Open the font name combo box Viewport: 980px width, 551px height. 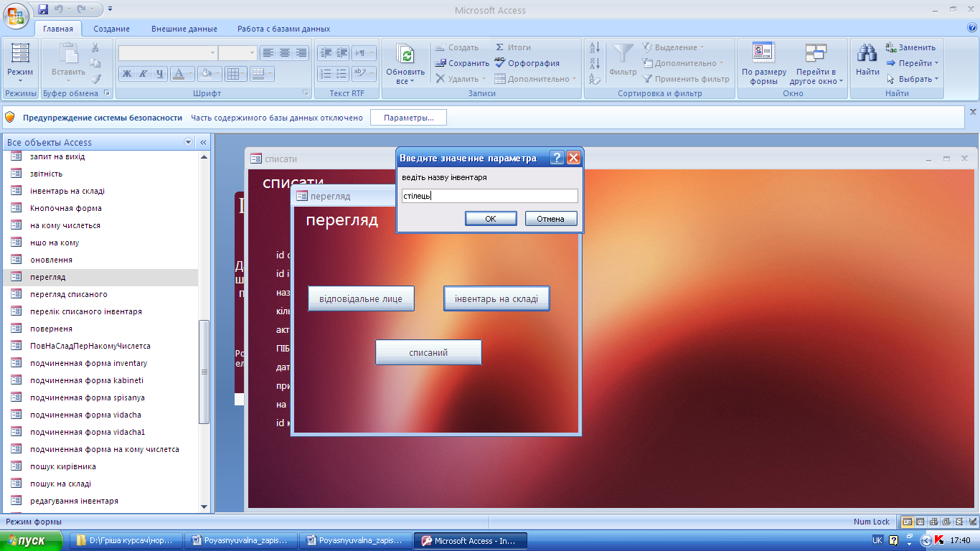[x=168, y=52]
